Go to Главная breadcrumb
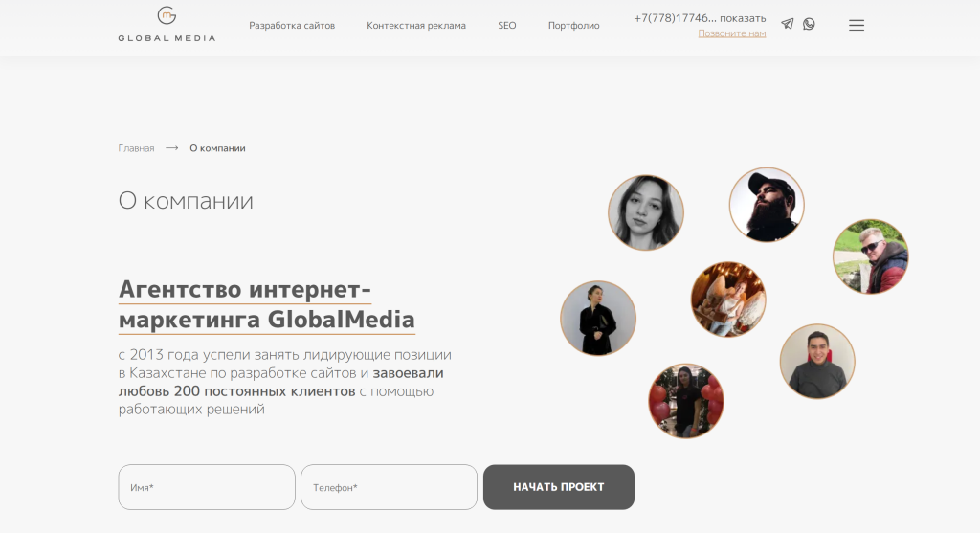This screenshot has width=980, height=533. pyautogui.click(x=136, y=148)
